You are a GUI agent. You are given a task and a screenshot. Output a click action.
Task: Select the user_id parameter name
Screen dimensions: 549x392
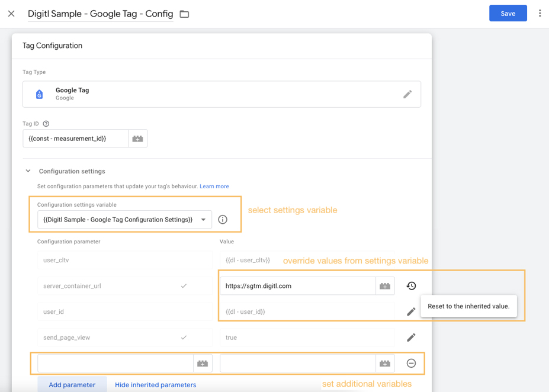pyautogui.click(x=124, y=311)
